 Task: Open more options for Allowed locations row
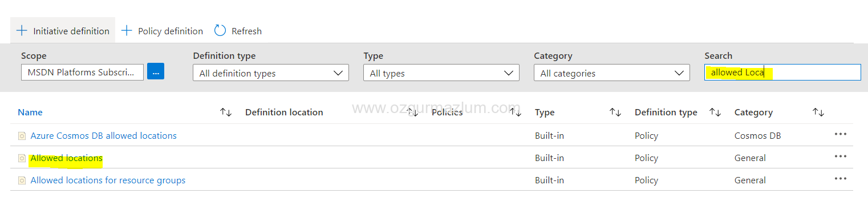(x=840, y=157)
